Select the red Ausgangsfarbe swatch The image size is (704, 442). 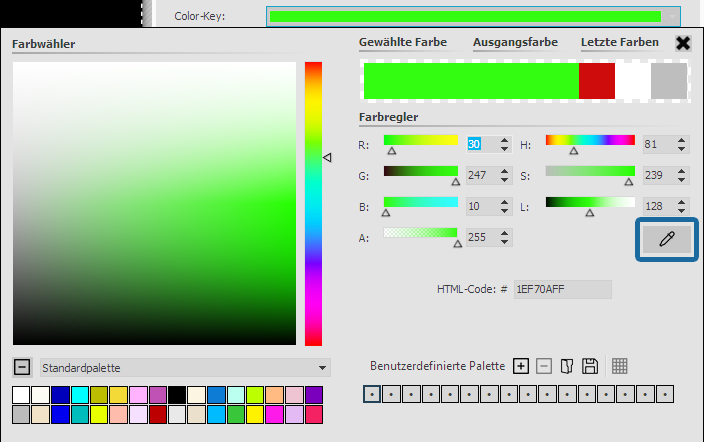point(597,81)
